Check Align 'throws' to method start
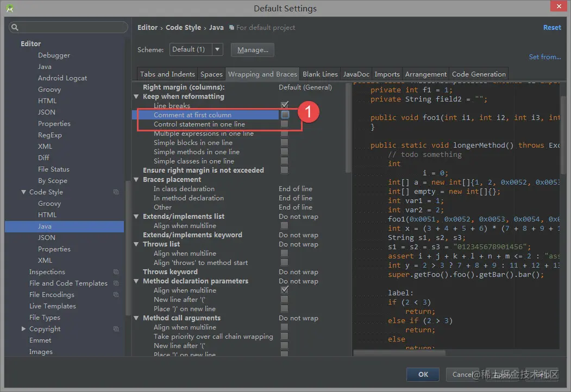 point(285,262)
